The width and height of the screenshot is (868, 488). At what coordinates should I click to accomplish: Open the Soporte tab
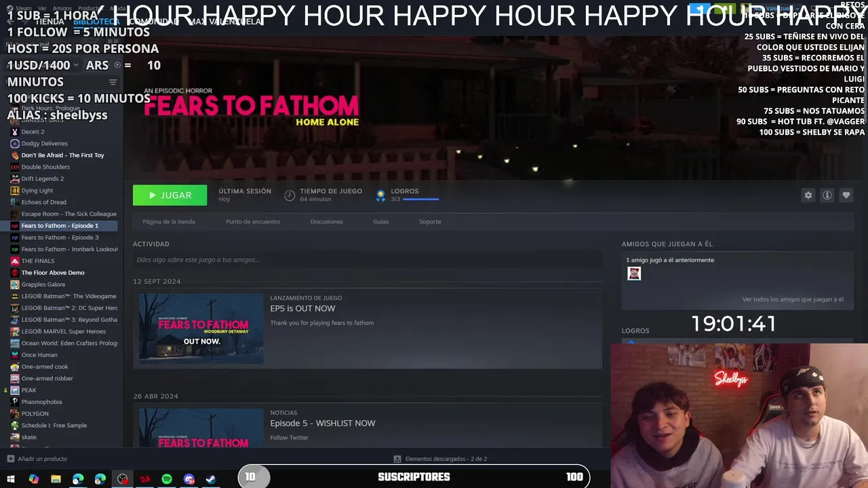[430, 222]
